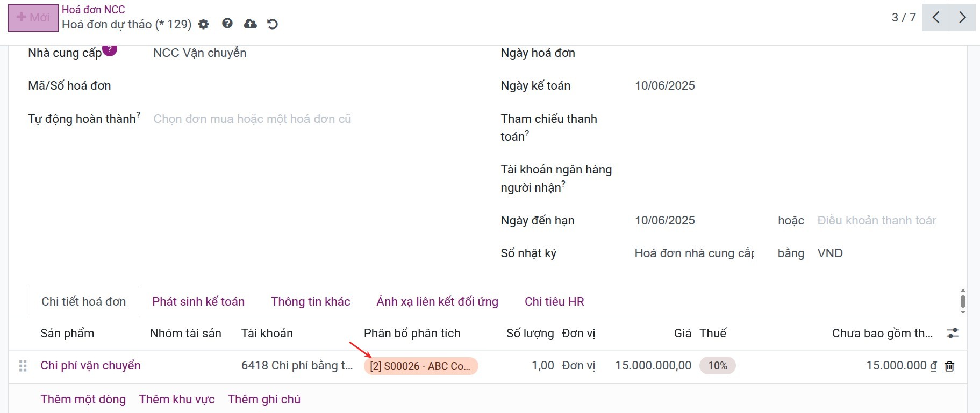
Task: Open the Thông tin khác tab
Action: (x=311, y=302)
